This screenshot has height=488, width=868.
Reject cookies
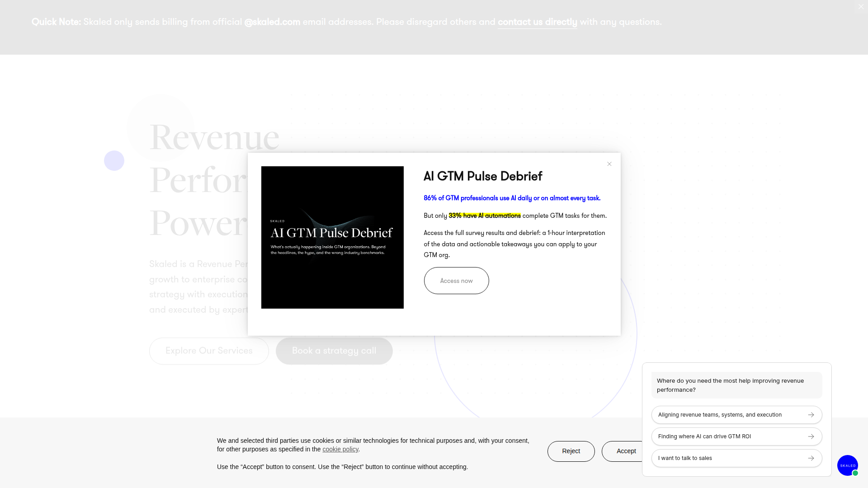(x=571, y=451)
